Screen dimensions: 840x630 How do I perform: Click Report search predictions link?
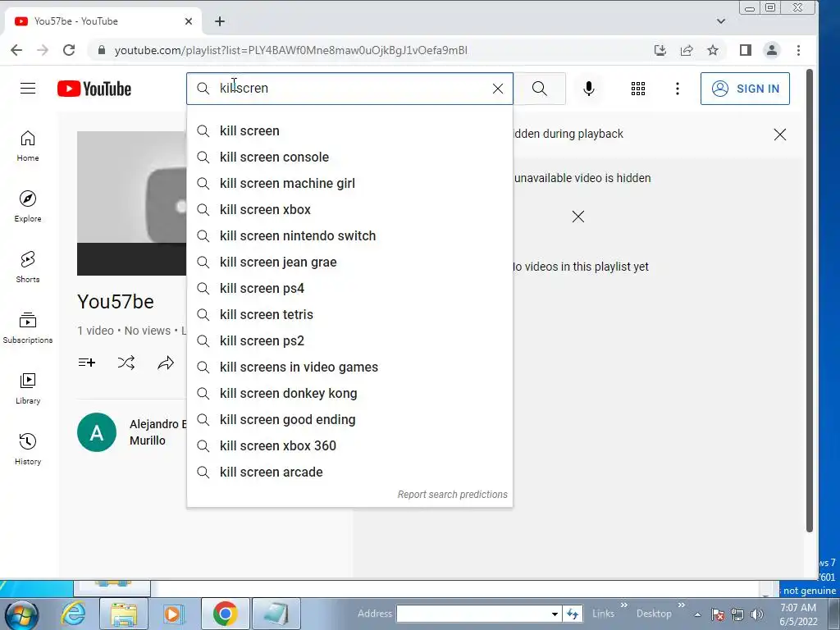coord(452,495)
